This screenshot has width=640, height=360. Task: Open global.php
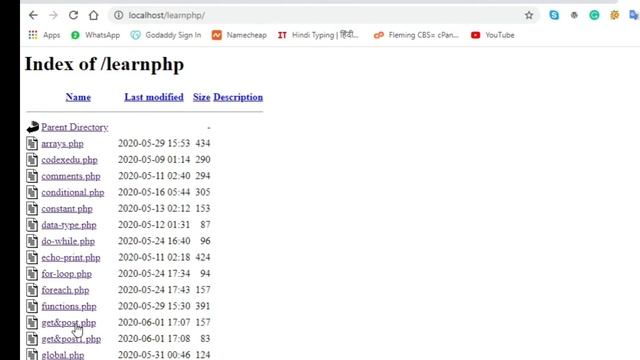pyautogui.click(x=63, y=355)
